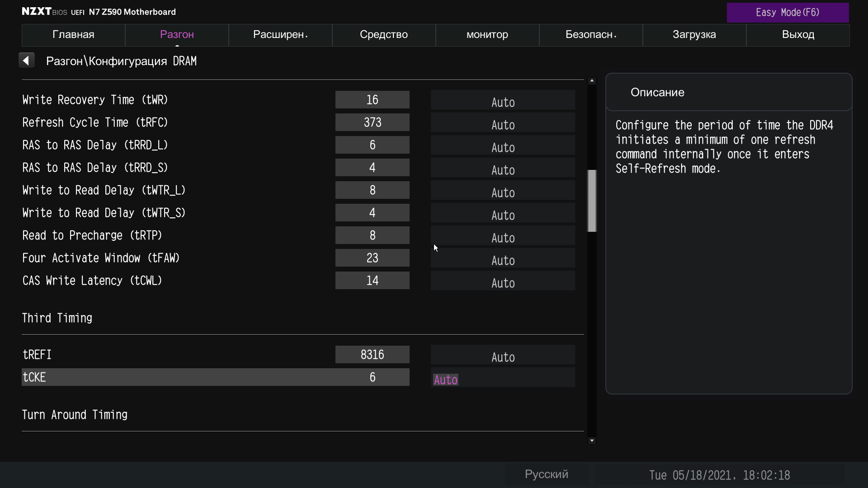Change language via Русский button
This screenshot has width=868, height=488.
point(546,474)
